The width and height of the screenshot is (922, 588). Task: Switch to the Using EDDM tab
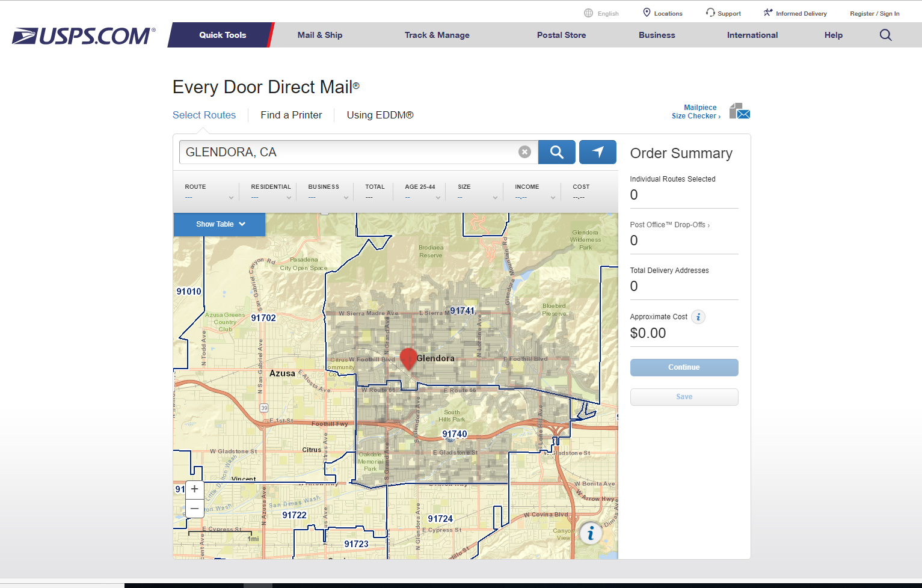click(x=380, y=115)
